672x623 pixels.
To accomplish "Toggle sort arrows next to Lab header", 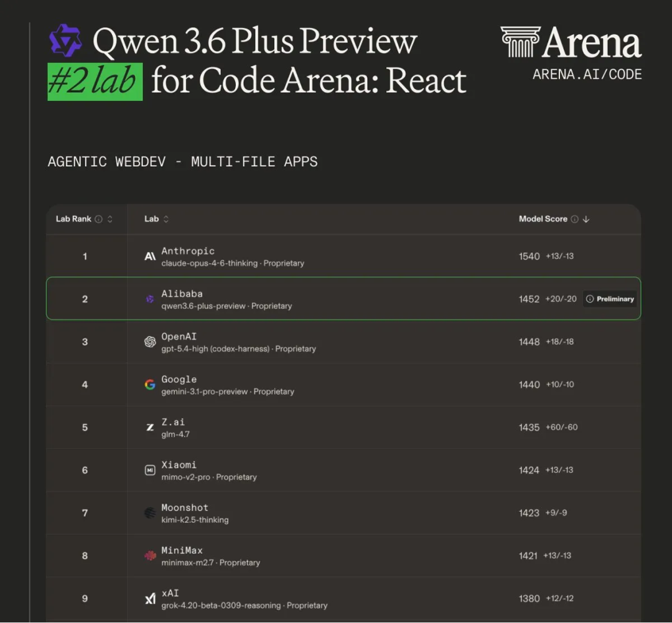I will click(x=166, y=219).
